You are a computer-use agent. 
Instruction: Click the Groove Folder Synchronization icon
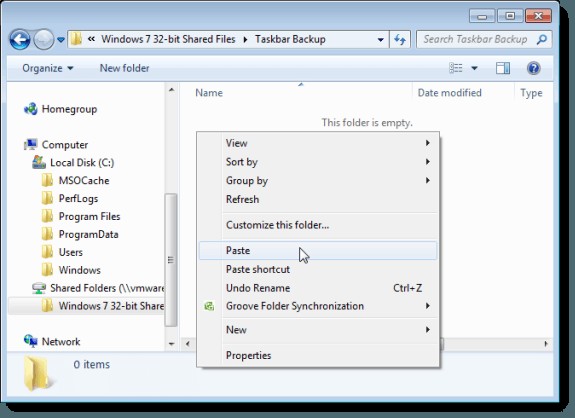click(x=209, y=306)
